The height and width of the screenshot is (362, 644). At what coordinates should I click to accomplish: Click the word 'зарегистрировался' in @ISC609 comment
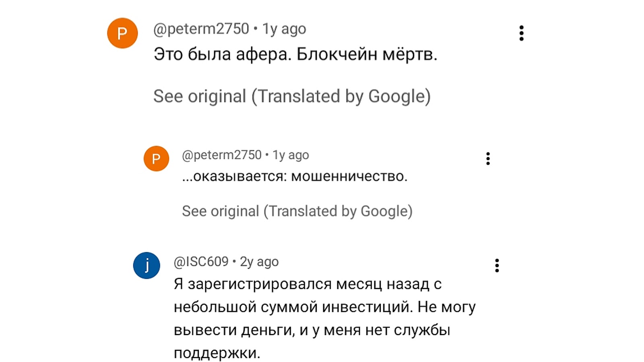click(x=260, y=284)
